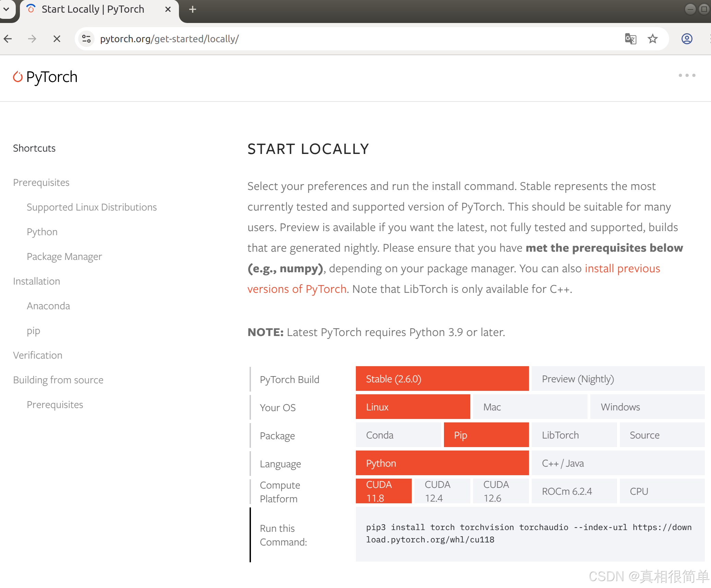Switch to Start Locally PyTorch tab
This screenshot has height=588, width=711.
93,9
